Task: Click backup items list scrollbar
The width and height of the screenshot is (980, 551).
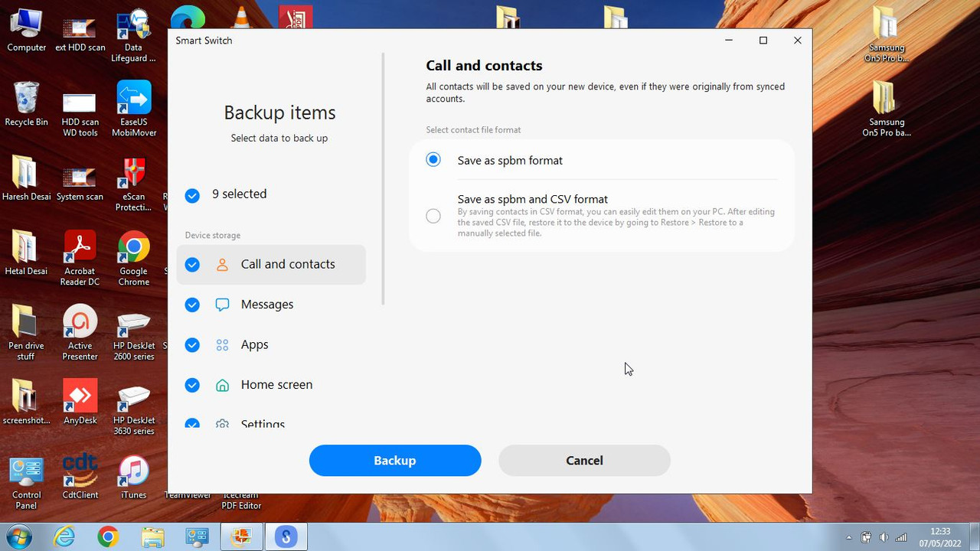Action: click(x=383, y=180)
